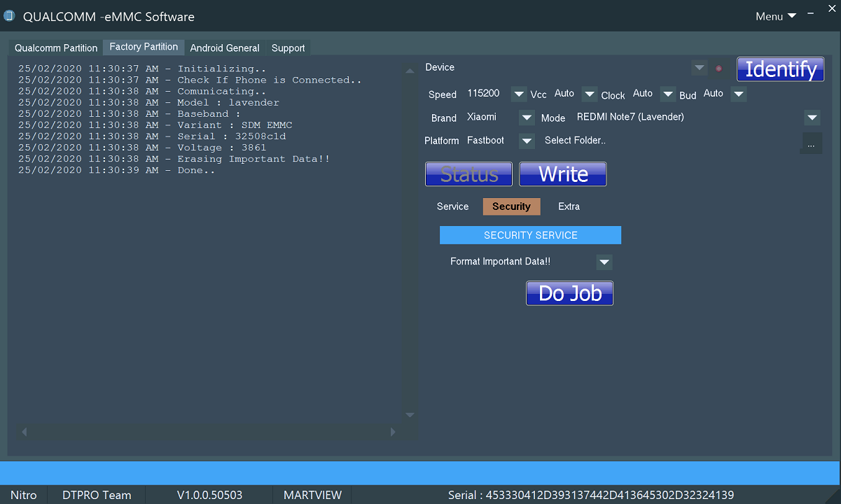Expand the Device dropdown arrow
Viewport: 841px width, 504px height.
[699, 68]
